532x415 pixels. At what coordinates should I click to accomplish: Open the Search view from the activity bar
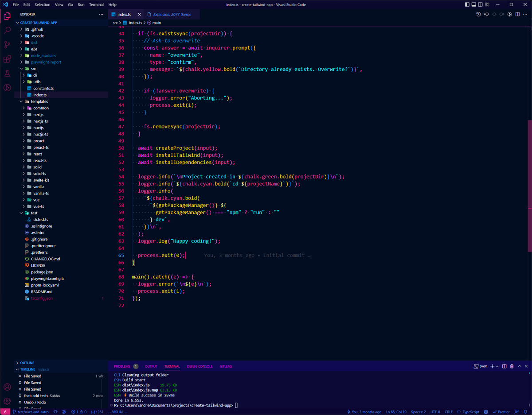click(6, 31)
